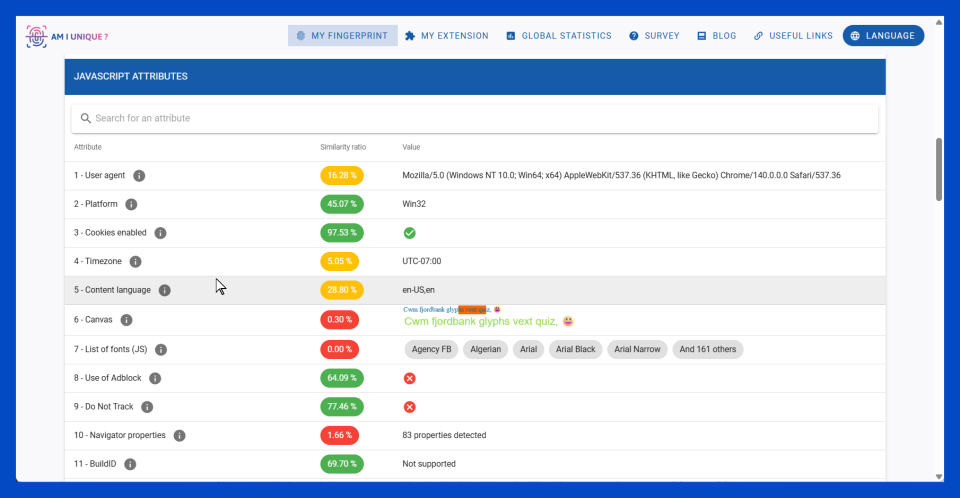This screenshot has width=960, height=498.
Task: Open the Survey link
Action: pos(654,36)
